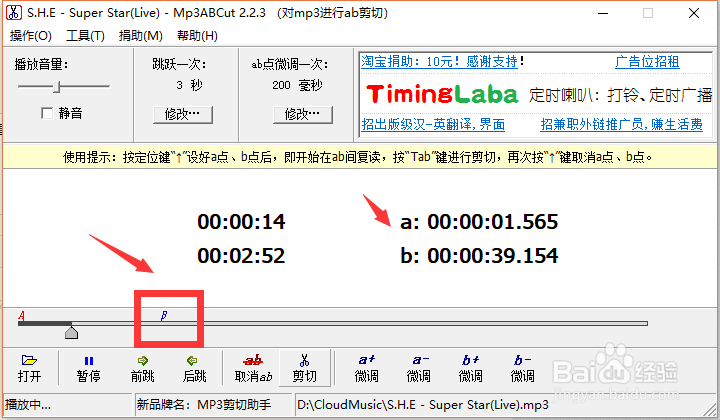The image size is (720, 420).
Task: Click the Mp3ABCut app icon in title bar
Action: (13, 12)
